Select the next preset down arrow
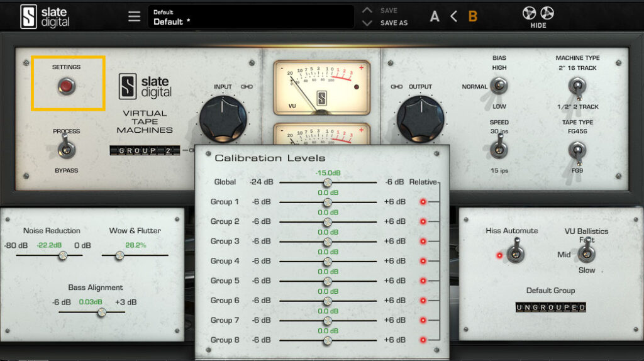Image resolution: width=644 pixels, height=361 pixels. click(x=367, y=23)
